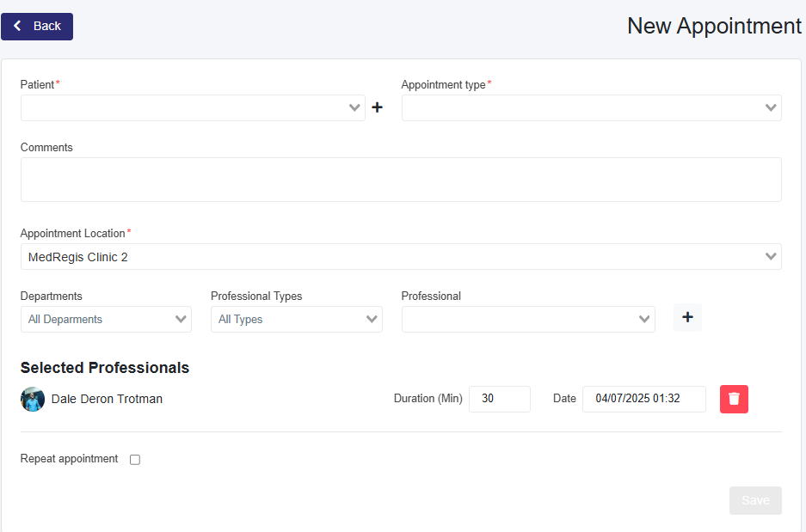This screenshot has width=806, height=532.
Task: Click Dale Deron Trotman's avatar photo
Action: coord(33,399)
